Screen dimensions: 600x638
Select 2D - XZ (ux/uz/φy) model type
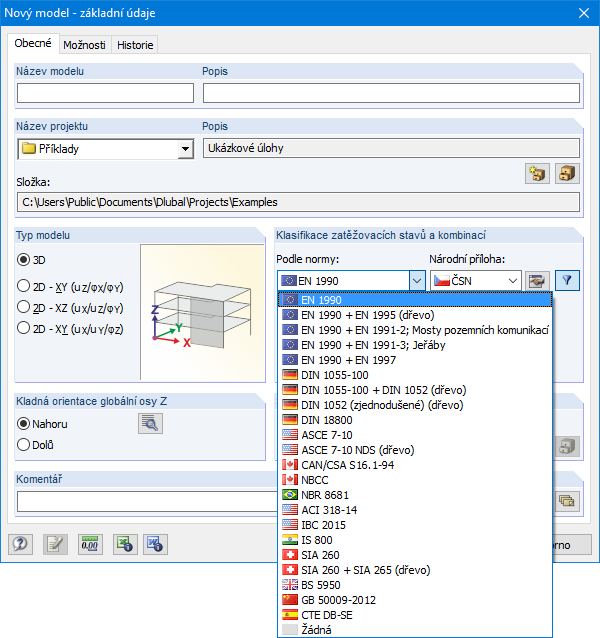tap(24, 307)
